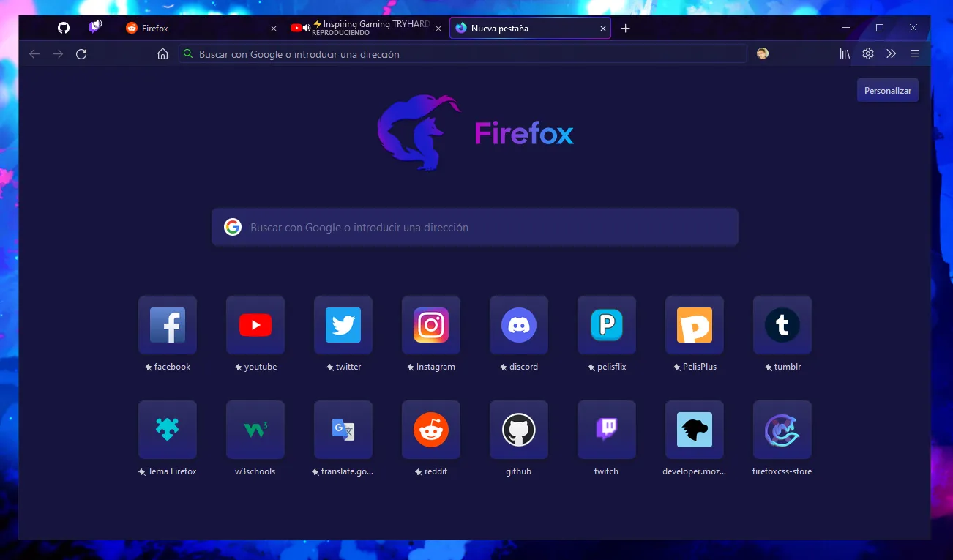Open the Library panel icon
Viewport: 953px width, 560px height.
tap(844, 53)
